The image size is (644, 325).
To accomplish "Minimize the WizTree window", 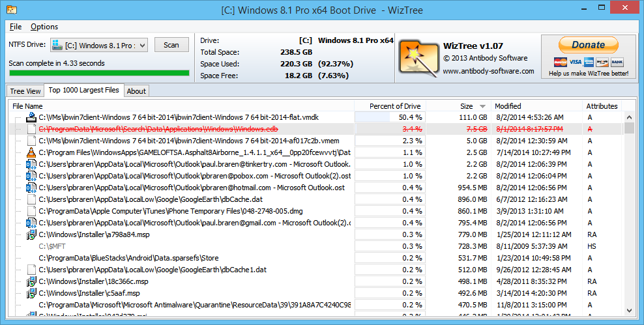I will tap(583, 7).
